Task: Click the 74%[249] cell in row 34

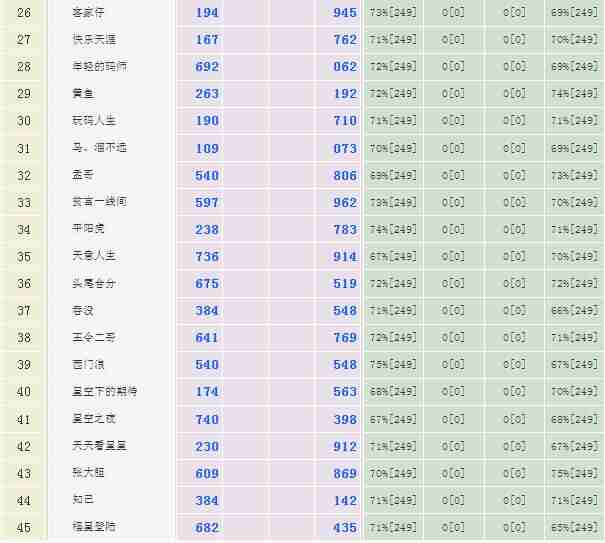Action: 393,229
